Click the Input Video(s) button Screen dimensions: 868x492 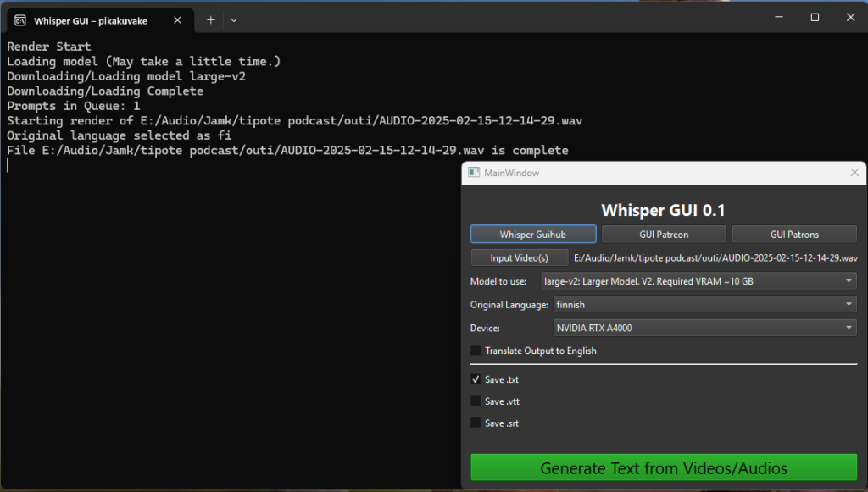(x=520, y=257)
